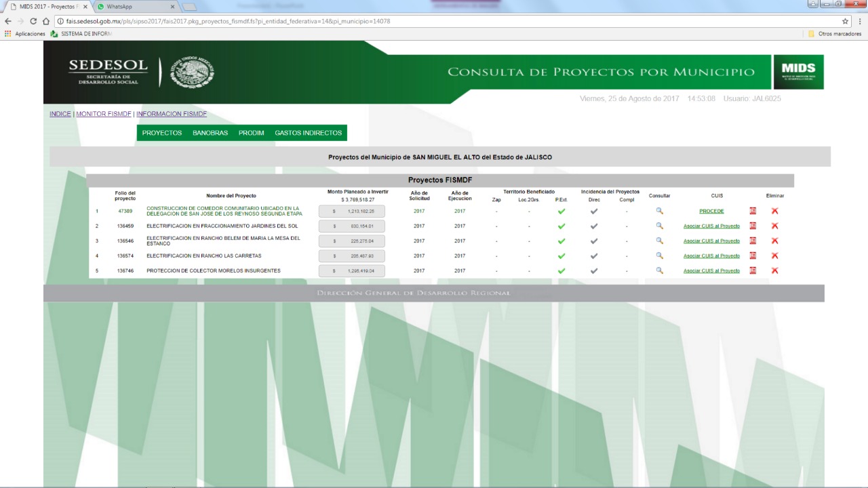Image resolution: width=868 pixels, height=488 pixels.
Task: Click folio number 136546
Action: (125, 241)
